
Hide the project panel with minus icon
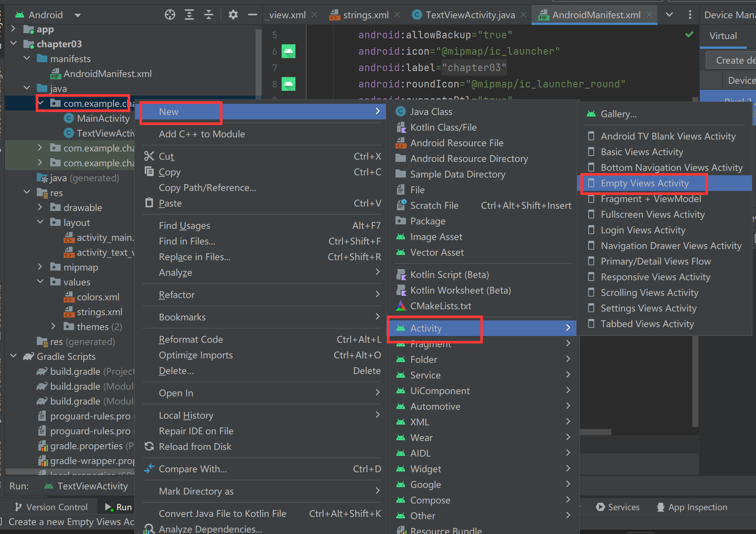(x=253, y=15)
